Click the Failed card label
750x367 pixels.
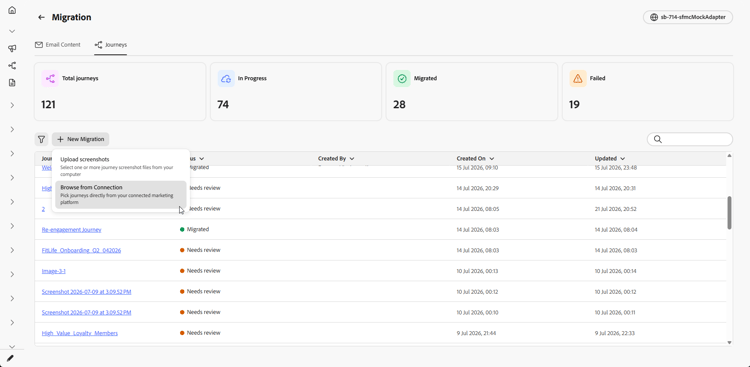point(597,78)
